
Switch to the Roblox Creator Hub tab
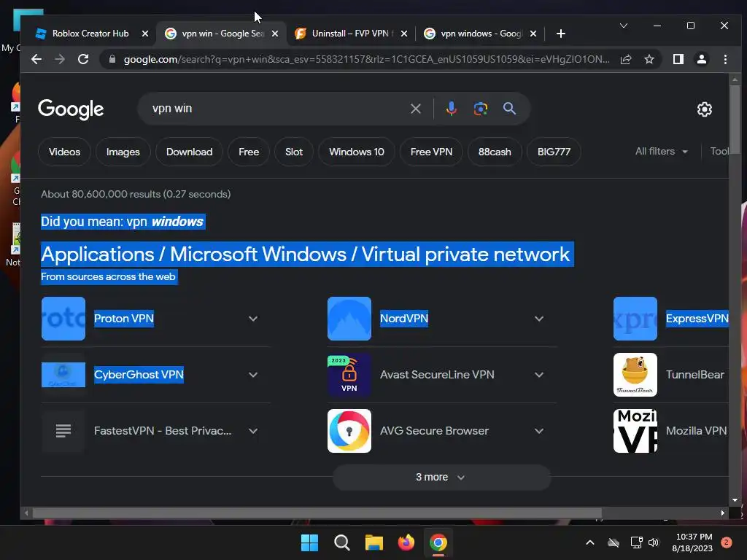click(90, 34)
